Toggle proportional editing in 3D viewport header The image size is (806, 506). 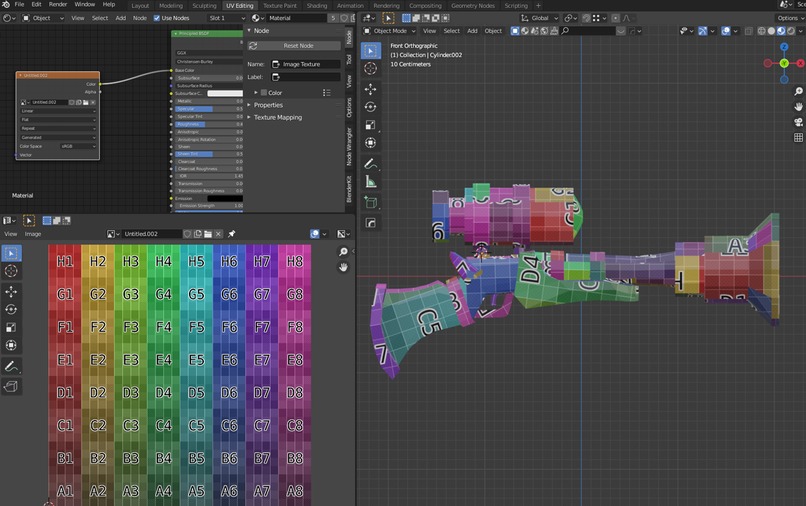tap(615, 18)
